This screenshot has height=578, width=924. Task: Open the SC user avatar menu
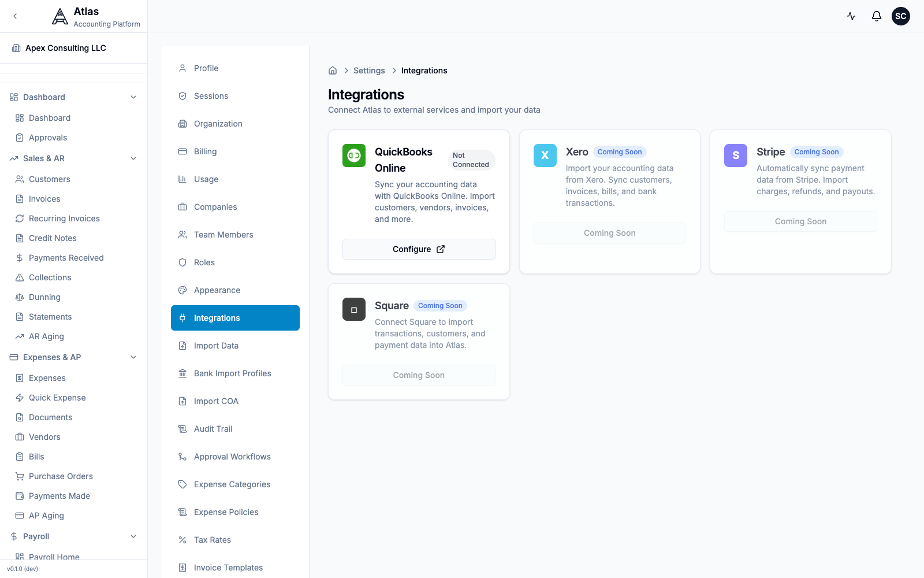coord(901,16)
